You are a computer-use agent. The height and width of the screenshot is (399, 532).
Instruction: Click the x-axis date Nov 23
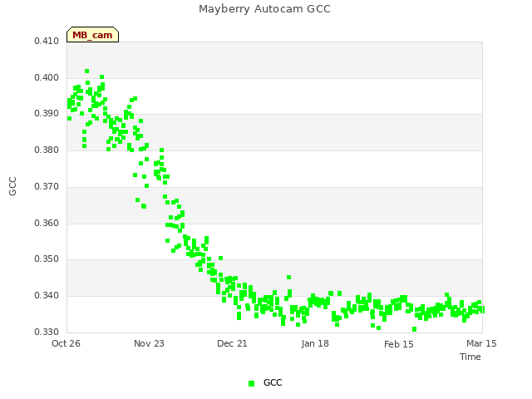click(149, 343)
